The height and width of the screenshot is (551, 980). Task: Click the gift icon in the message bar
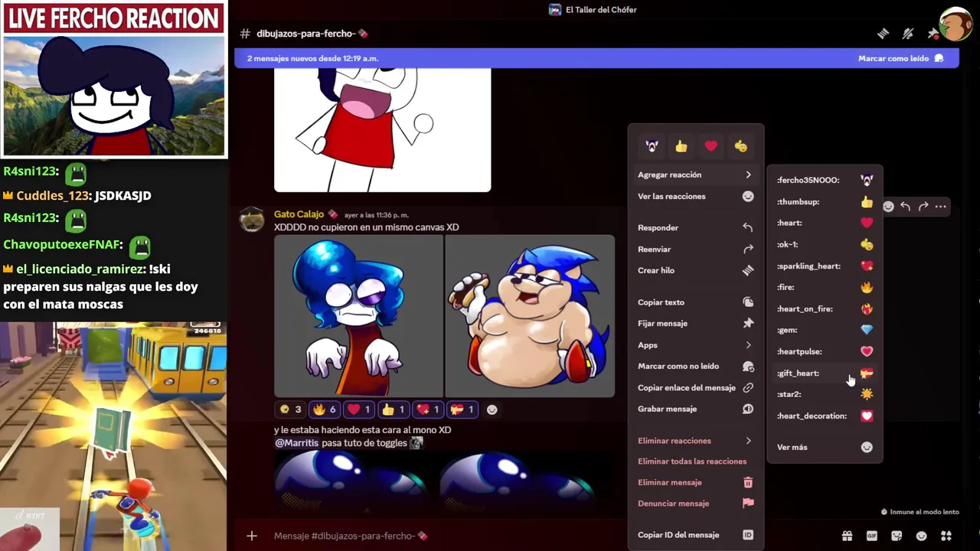[x=847, y=536]
